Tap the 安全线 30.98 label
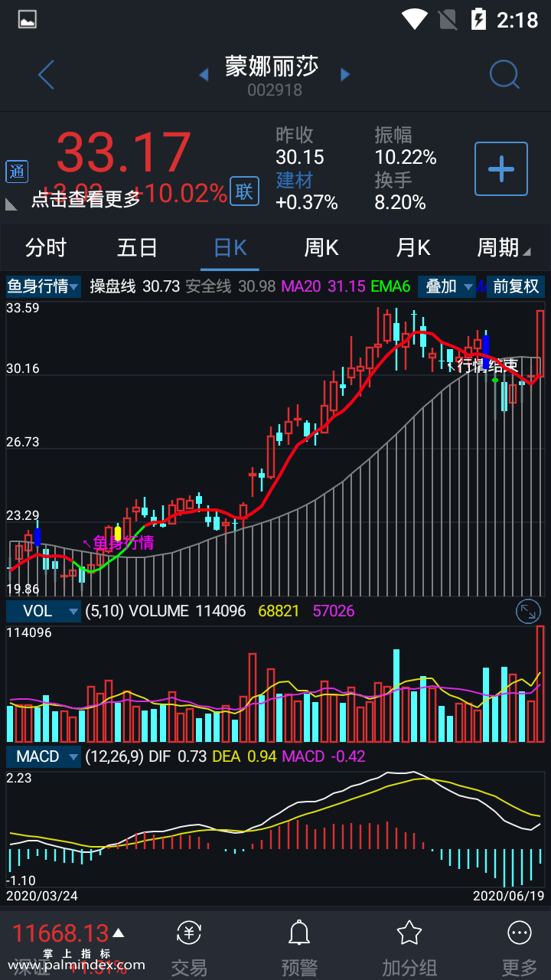 (230, 286)
